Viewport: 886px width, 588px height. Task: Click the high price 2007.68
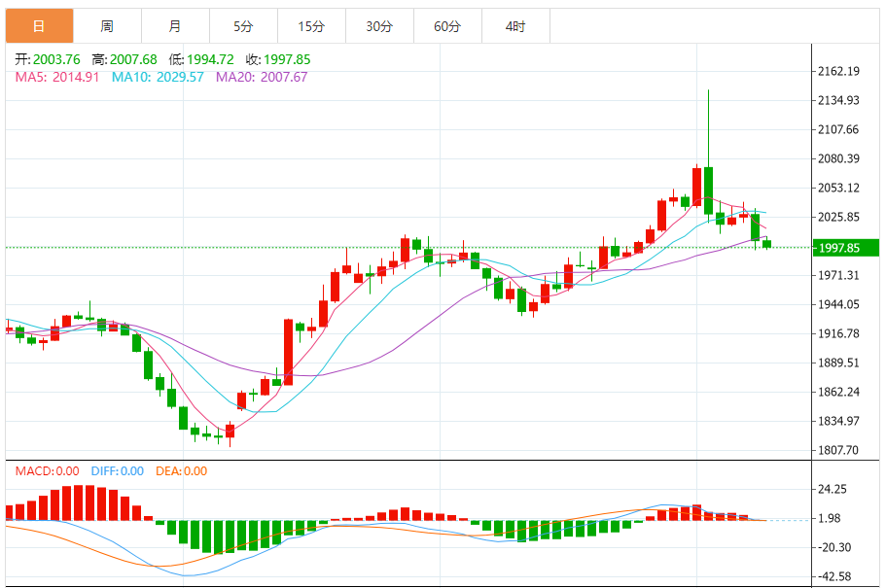click(133, 59)
